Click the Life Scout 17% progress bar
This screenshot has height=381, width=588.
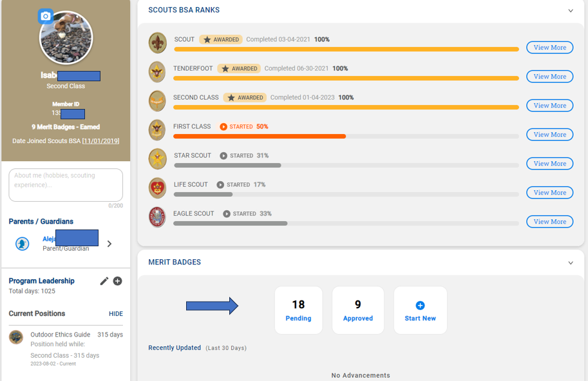click(x=346, y=195)
